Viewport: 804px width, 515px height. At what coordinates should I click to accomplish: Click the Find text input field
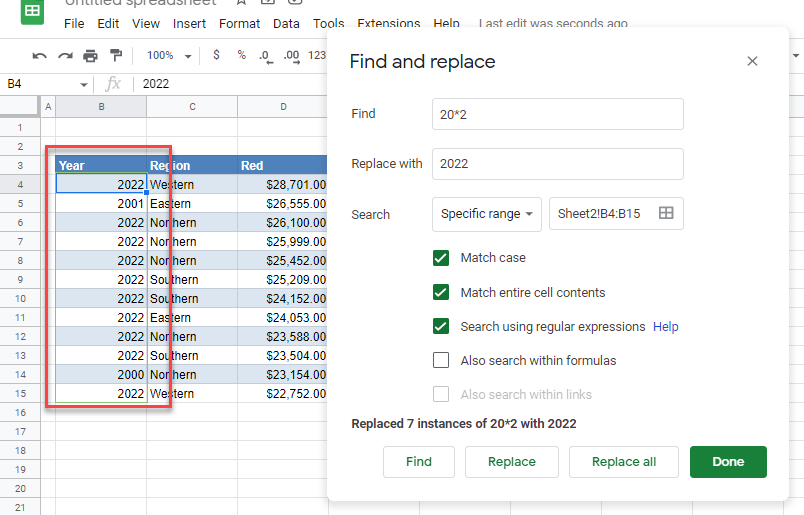click(x=557, y=114)
